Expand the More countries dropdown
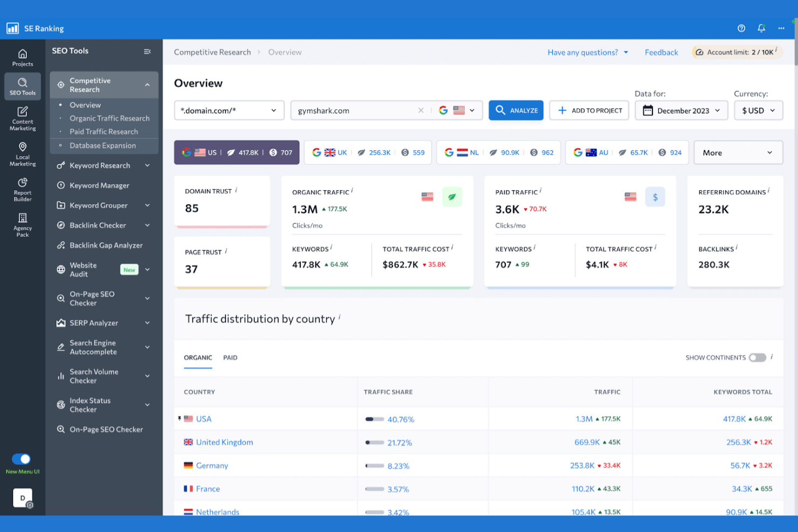 [x=738, y=152]
